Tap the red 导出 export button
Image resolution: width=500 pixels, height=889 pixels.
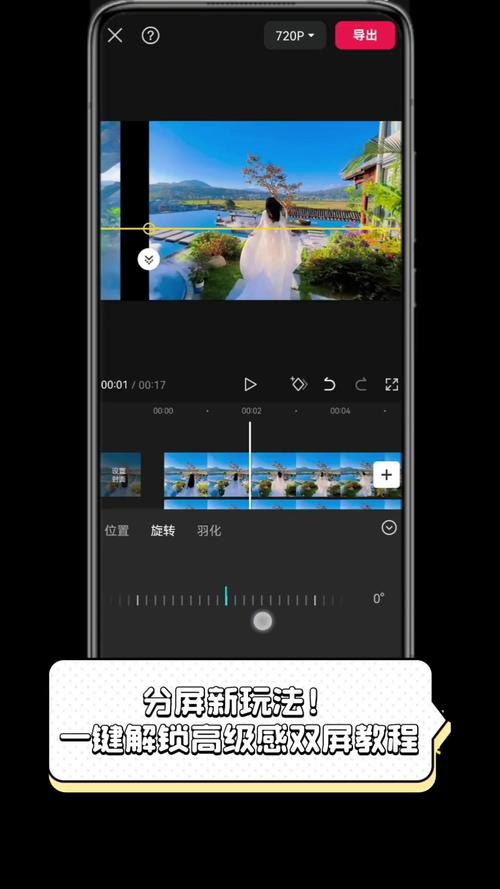tap(365, 35)
